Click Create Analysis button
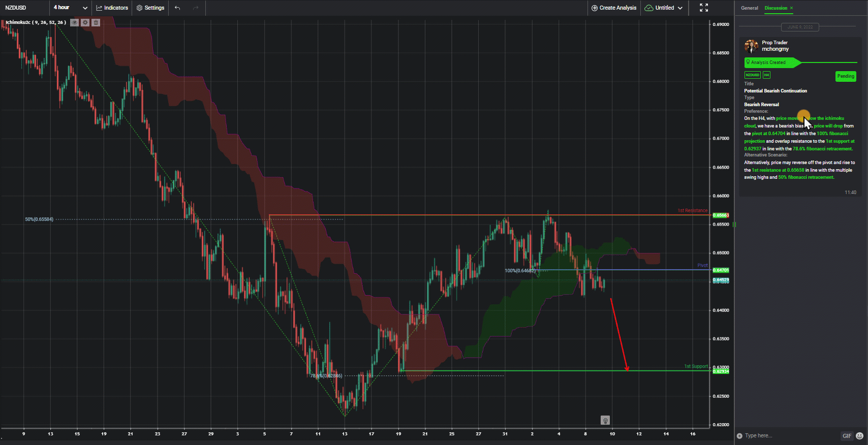 tap(614, 8)
